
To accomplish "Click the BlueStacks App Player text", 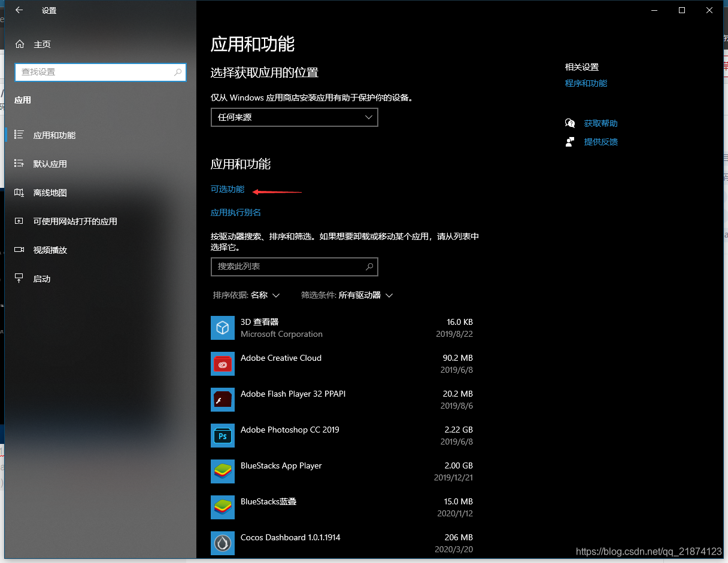I will [x=281, y=465].
